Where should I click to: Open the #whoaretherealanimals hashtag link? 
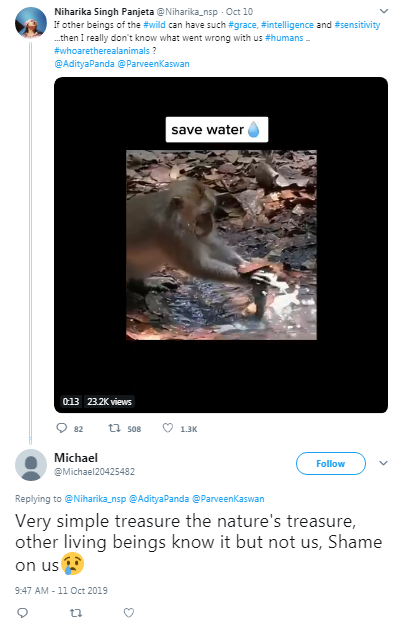click(x=102, y=51)
